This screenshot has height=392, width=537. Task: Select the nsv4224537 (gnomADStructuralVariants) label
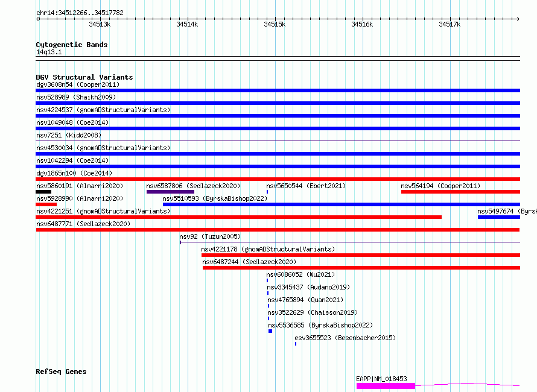(x=103, y=110)
